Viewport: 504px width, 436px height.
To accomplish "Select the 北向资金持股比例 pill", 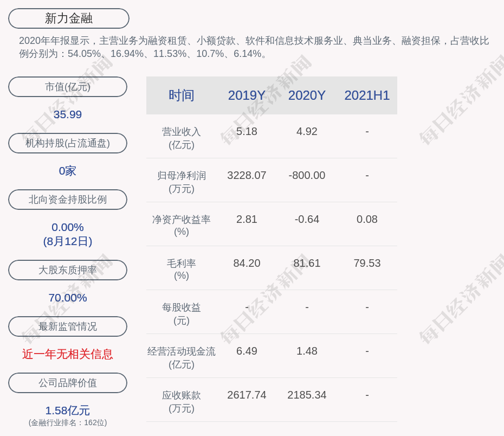I will click(68, 200).
